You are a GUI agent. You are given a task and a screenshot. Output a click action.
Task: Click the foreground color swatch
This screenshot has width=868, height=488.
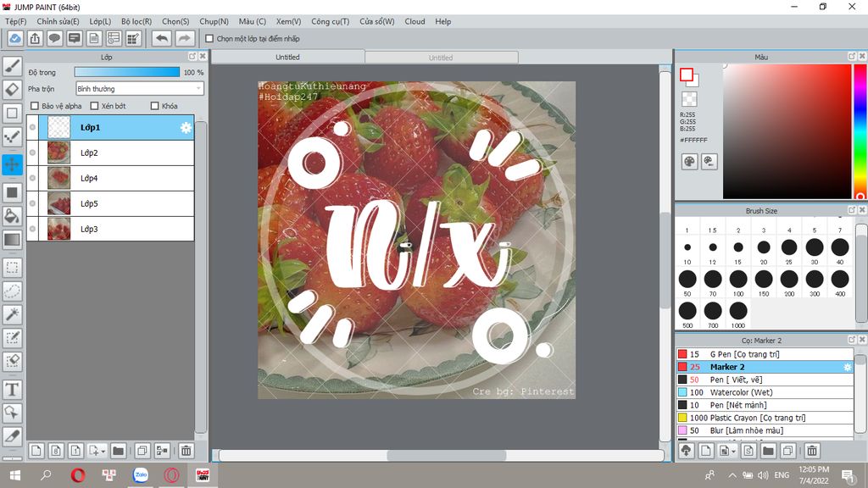687,75
